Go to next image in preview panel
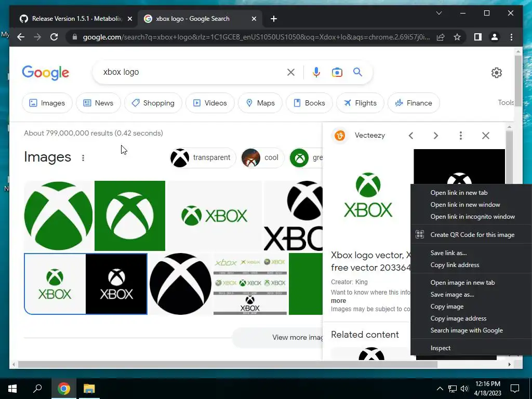Image resolution: width=532 pixels, height=399 pixels. click(x=436, y=136)
